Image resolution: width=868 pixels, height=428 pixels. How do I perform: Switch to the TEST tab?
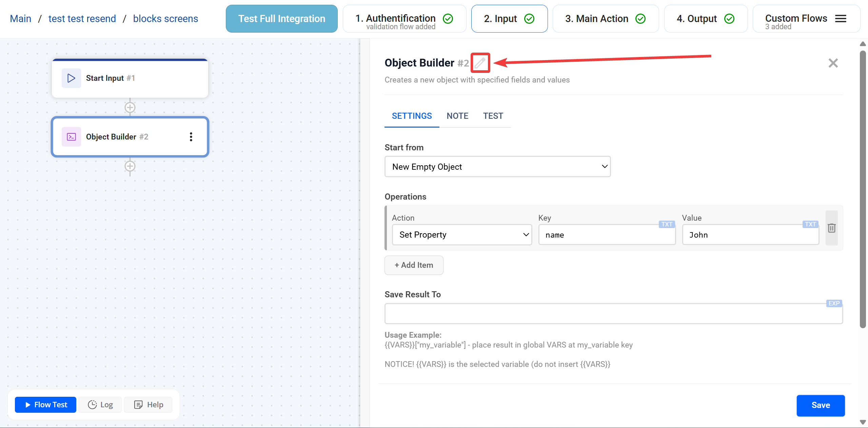pyautogui.click(x=493, y=116)
